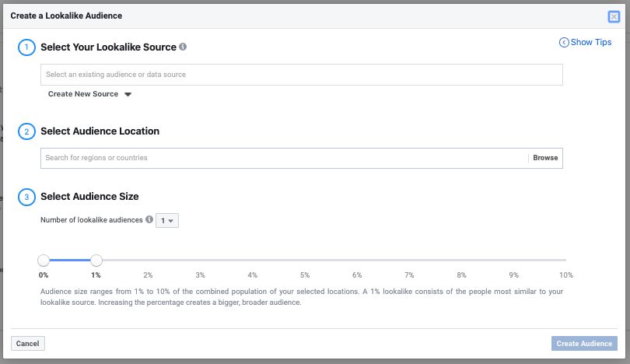
Task: Close the Create a Lookalike Audience dialog
Action: click(614, 16)
